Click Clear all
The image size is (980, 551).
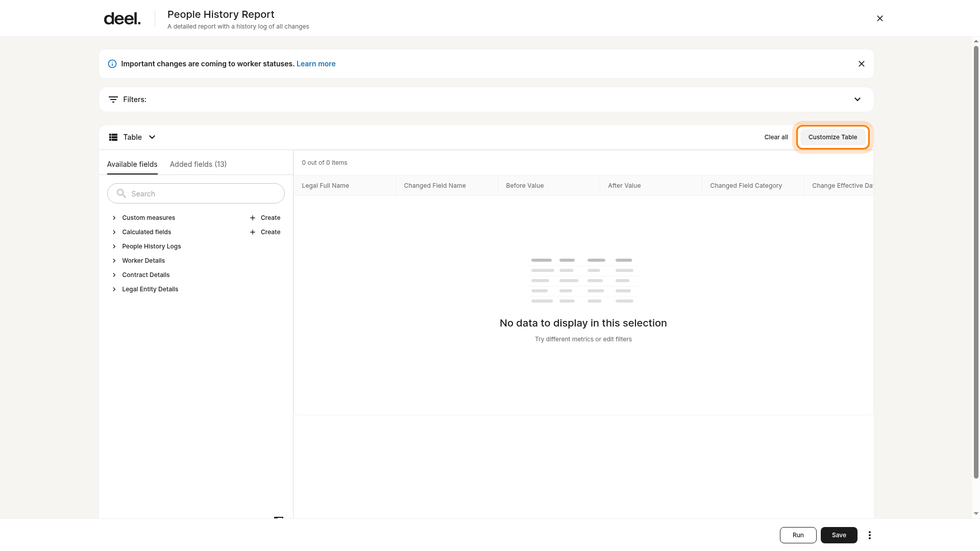(x=776, y=137)
